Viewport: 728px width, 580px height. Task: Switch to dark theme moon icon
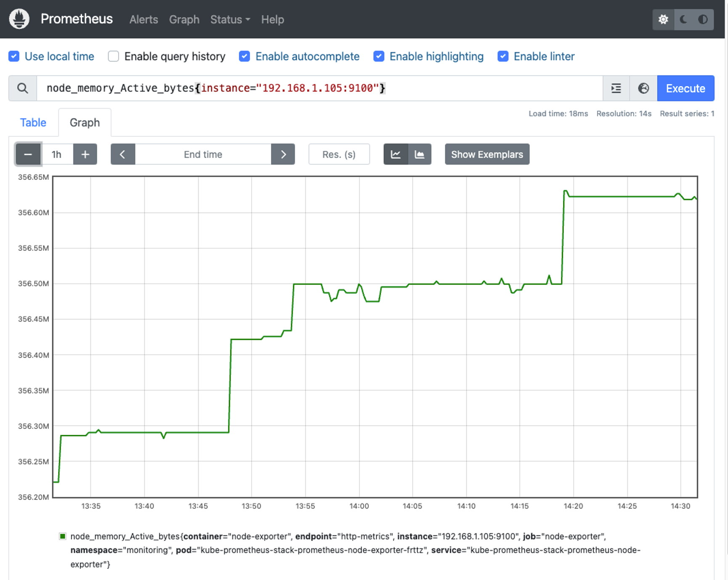684,19
